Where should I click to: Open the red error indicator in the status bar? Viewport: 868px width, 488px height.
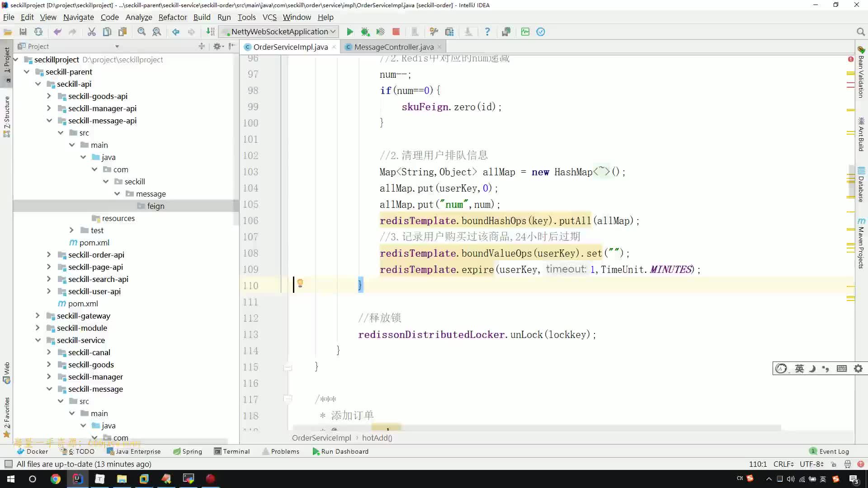pos(860,464)
